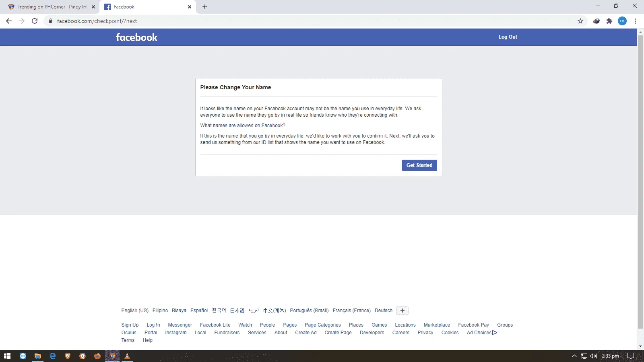View site information via the padlock icon
The image size is (644, 362).
[x=51, y=21]
